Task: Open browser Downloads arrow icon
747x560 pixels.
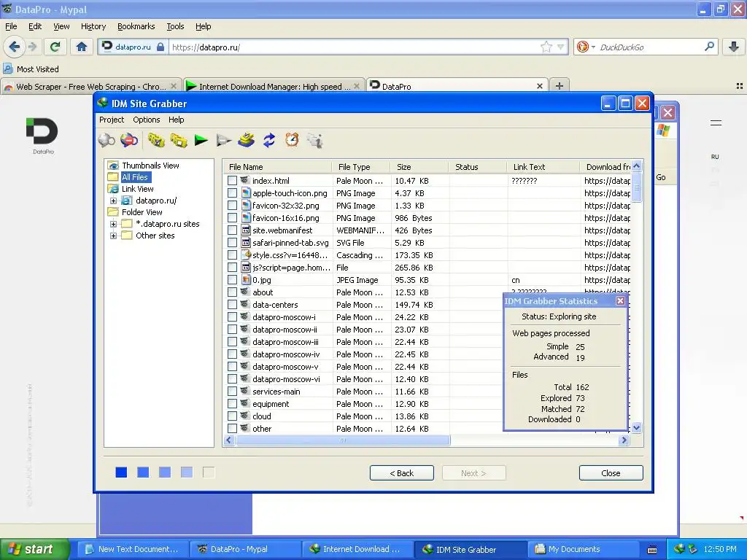Action: [x=734, y=47]
